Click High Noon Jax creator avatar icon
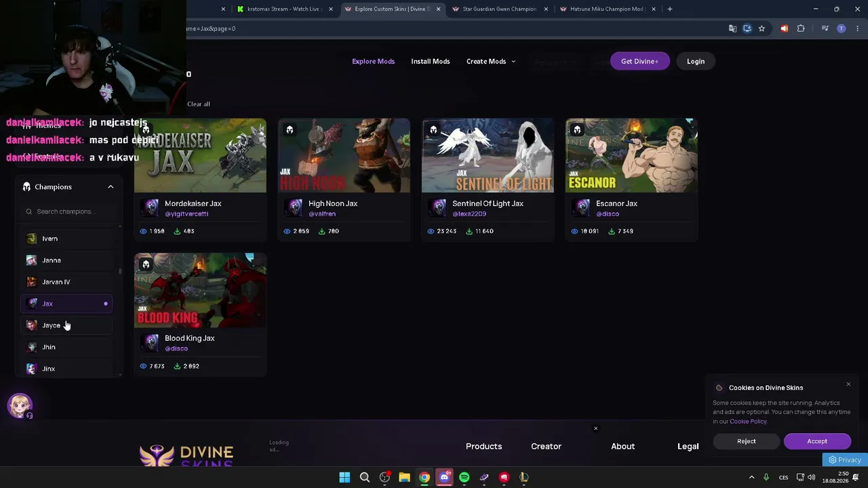The height and width of the screenshot is (488, 868). coord(294,208)
